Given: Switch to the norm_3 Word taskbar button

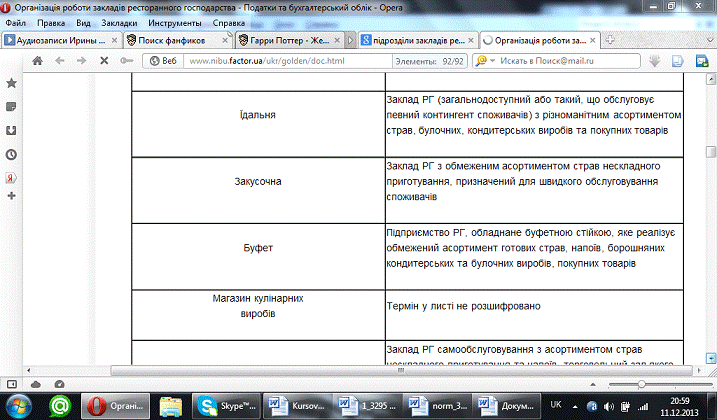Looking at the screenshot, I should (438, 406).
